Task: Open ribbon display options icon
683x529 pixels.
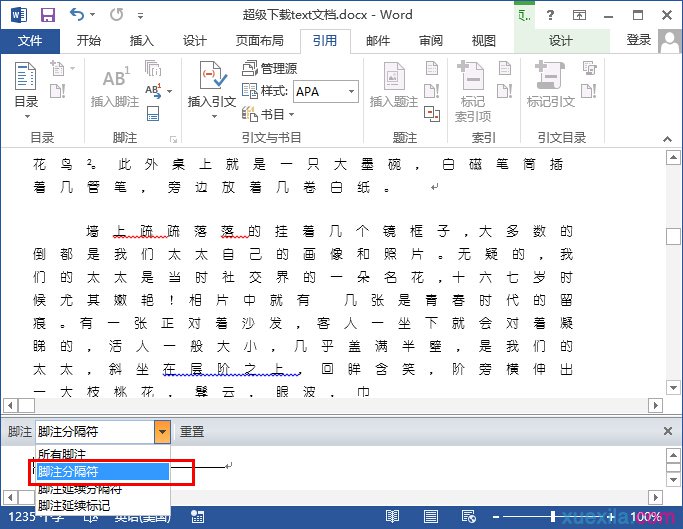Action: (579, 16)
